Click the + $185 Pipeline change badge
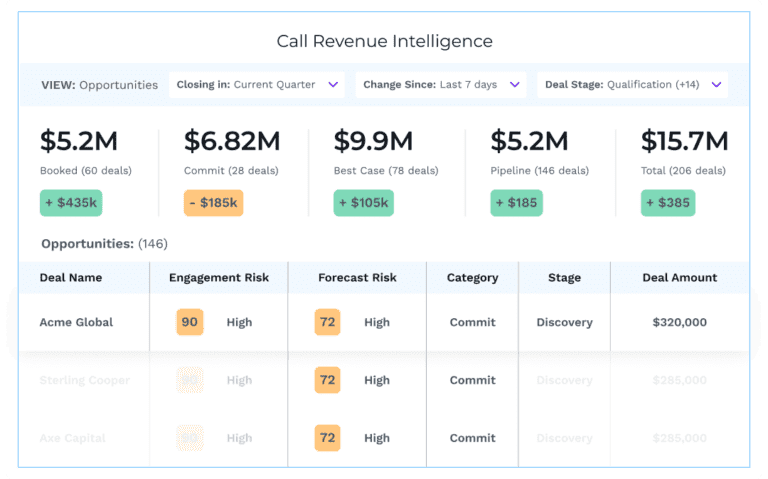The height and width of the screenshot is (479, 768). (516, 203)
